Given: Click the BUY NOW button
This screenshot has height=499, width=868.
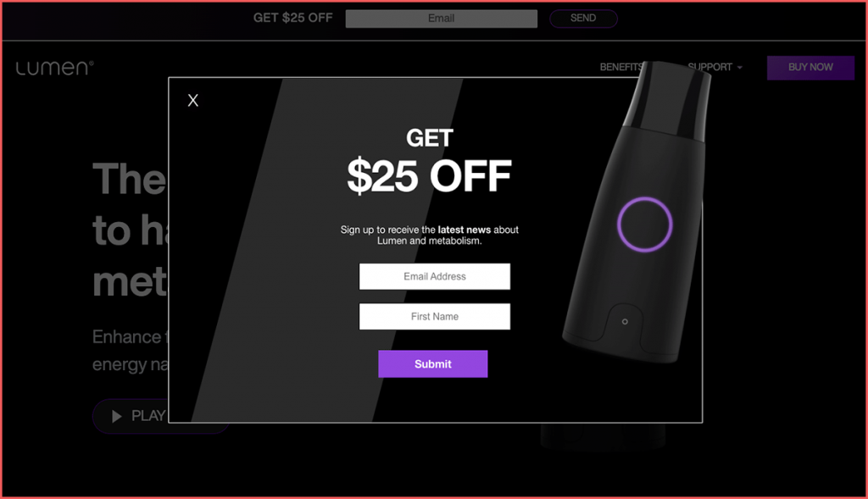Looking at the screenshot, I should coord(810,68).
